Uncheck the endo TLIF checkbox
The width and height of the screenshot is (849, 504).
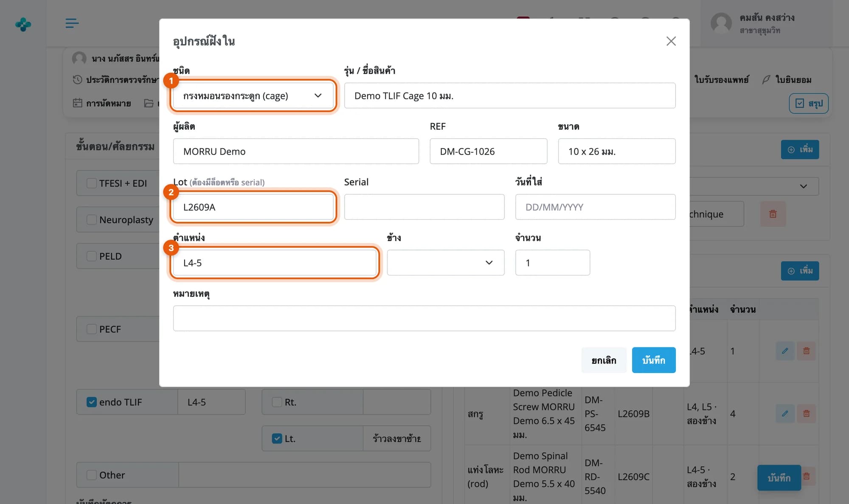click(91, 402)
